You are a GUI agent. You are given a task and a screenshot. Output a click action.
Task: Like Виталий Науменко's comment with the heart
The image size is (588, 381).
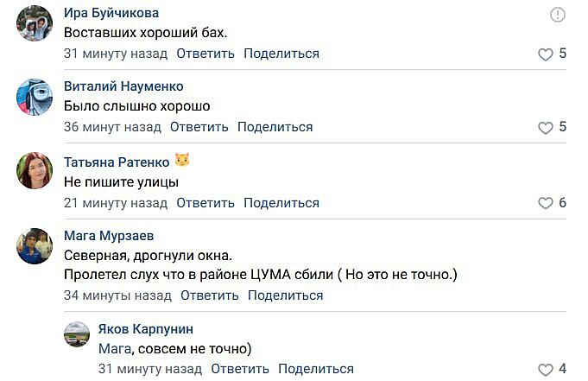pos(545,128)
